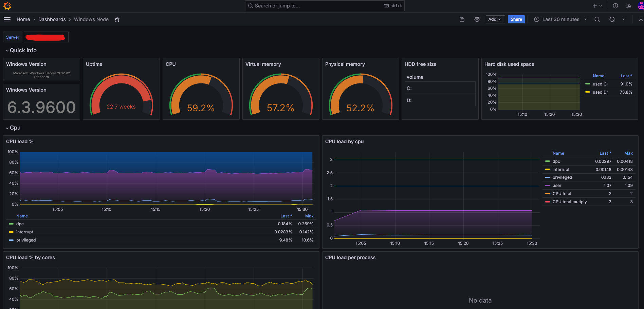Viewport: 644px width, 309px height.
Task: Star the Windows Node dashboard
Action: tap(117, 19)
